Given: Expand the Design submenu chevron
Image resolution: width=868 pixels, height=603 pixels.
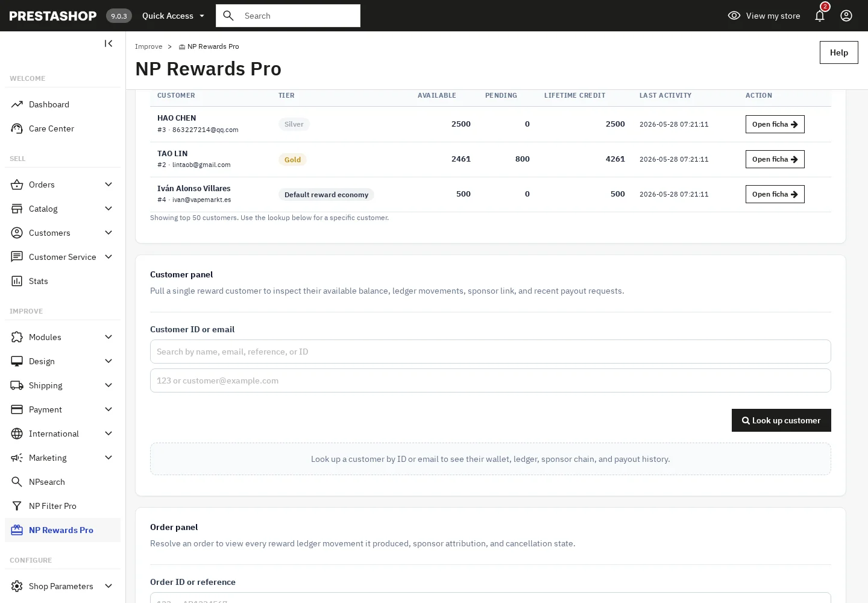Looking at the screenshot, I should [108, 361].
